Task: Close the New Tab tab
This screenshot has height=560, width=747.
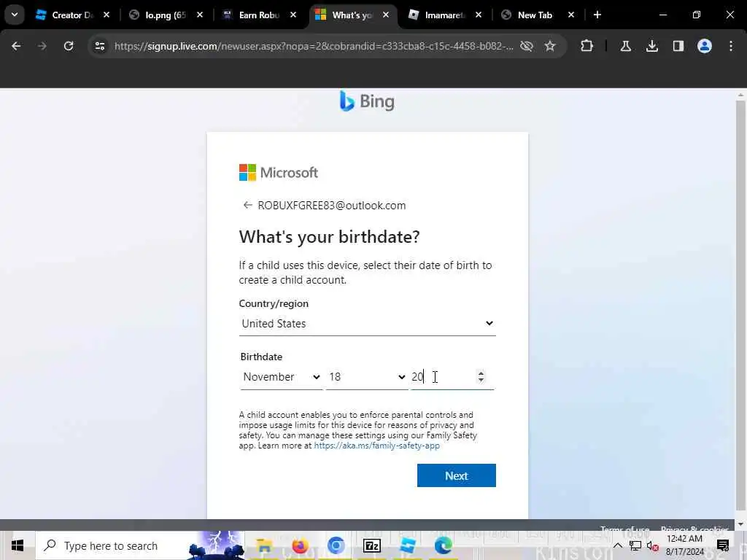Action: pyautogui.click(x=571, y=15)
